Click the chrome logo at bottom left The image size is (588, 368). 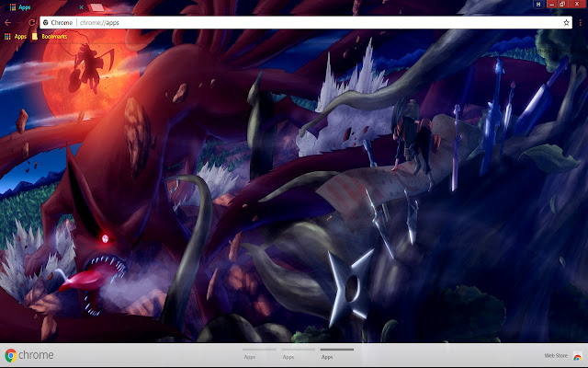tap(28, 355)
